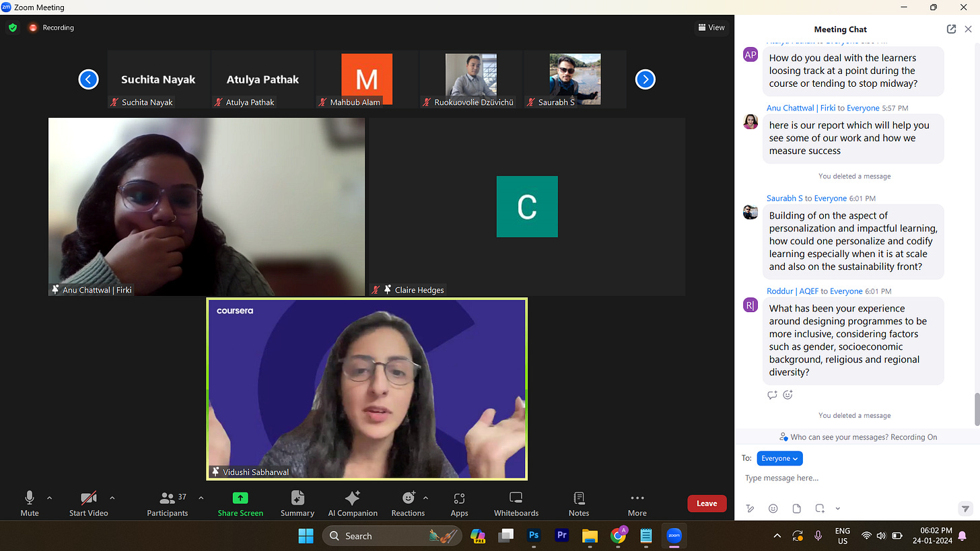The image size is (980, 551).
Task: Expand chat screenshot options arrow
Action: click(x=838, y=508)
